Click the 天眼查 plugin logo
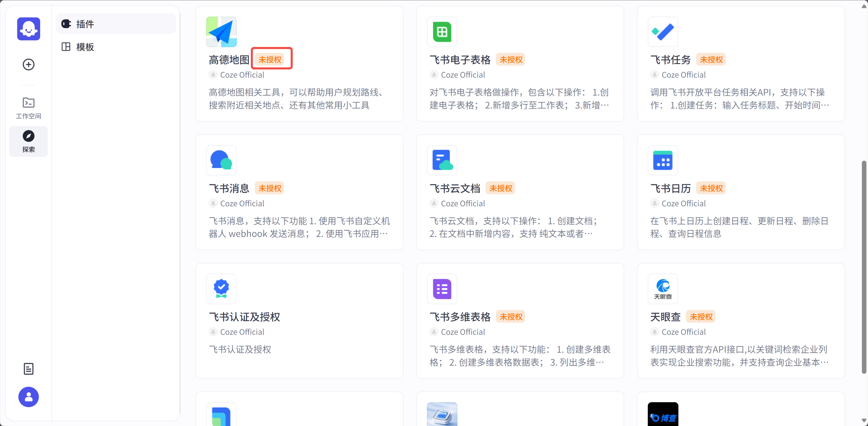This screenshot has height=426, width=868. pyautogui.click(x=663, y=289)
